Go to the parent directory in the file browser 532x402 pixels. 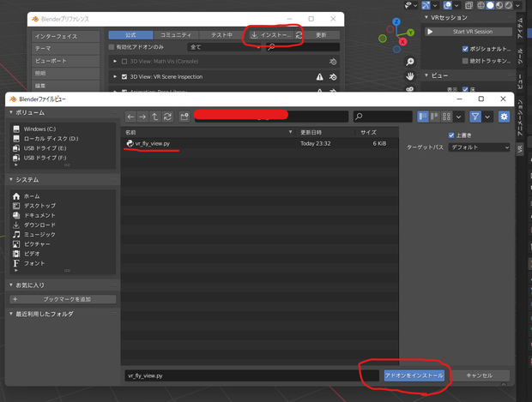[155, 117]
